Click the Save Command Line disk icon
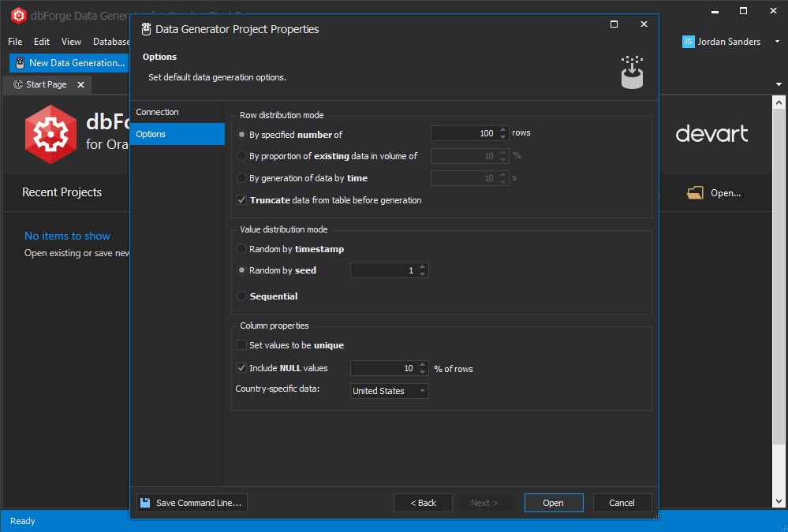 [145, 502]
